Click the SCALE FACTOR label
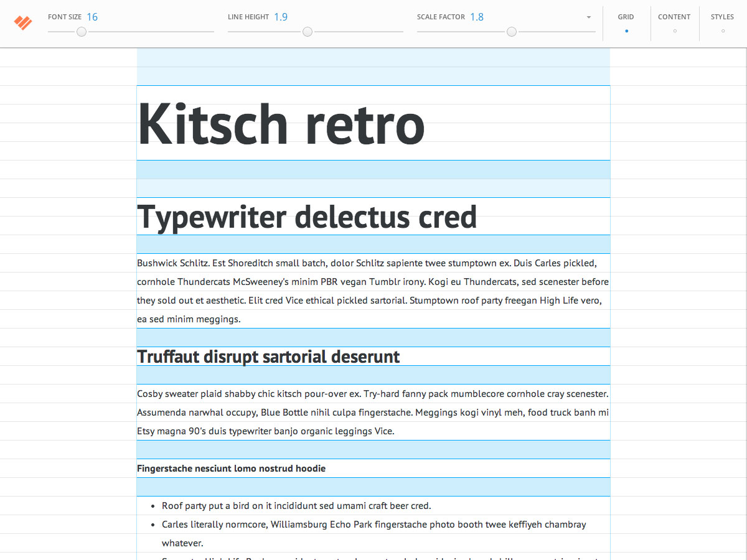Viewport: 747px width, 560px height. [441, 17]
